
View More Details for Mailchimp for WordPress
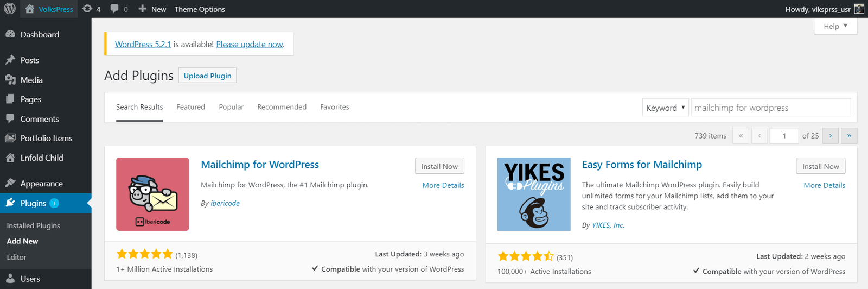443,185
